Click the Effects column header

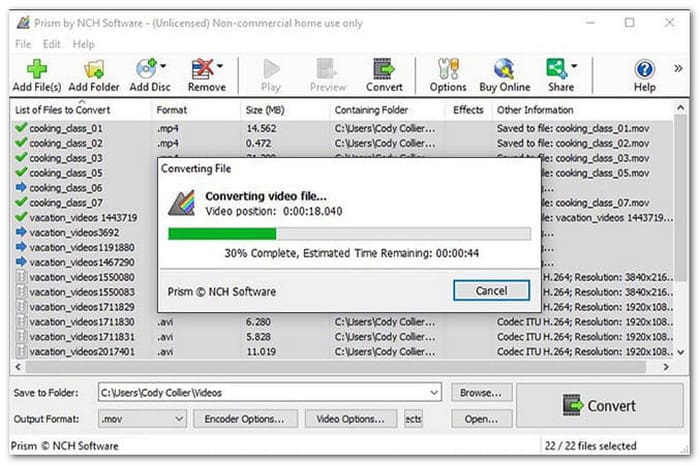tap(468, 110)
